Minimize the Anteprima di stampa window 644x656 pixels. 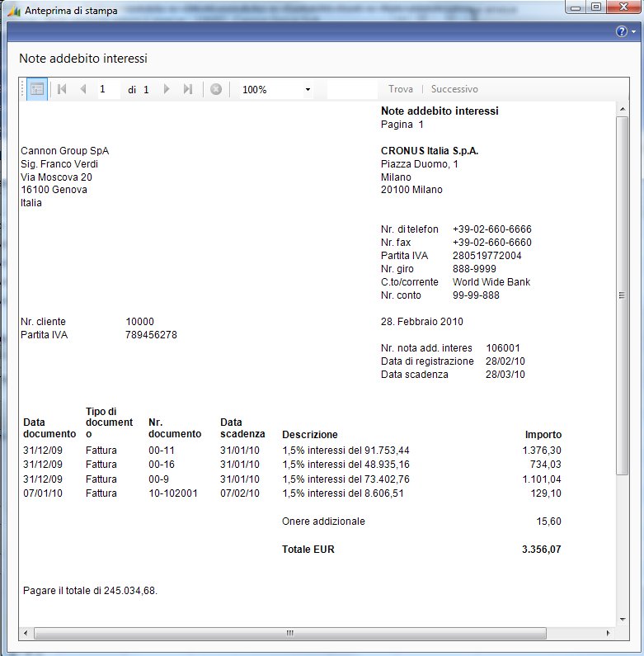point(576,7)
